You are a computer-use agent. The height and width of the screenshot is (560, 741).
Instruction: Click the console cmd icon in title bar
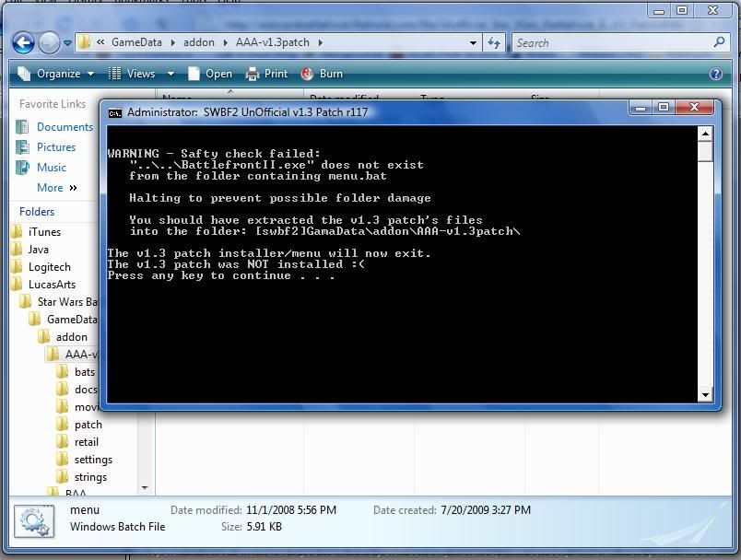tap(115, 113)
